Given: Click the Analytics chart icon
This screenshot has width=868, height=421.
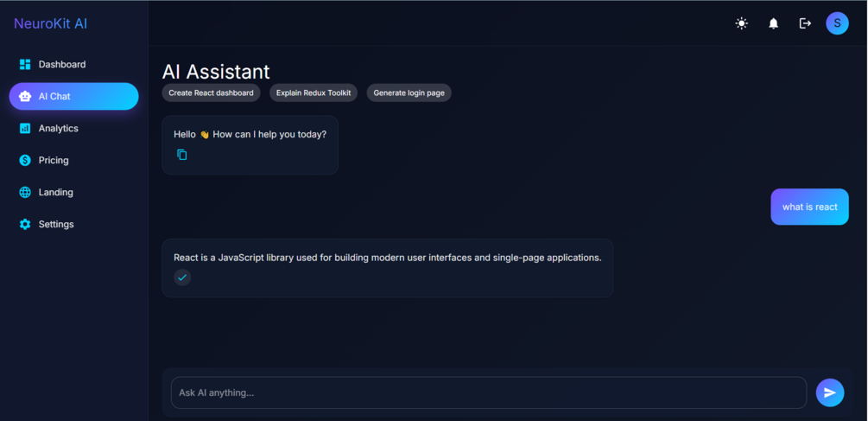Looking at the screenshot, I should [x=25, y=129].
